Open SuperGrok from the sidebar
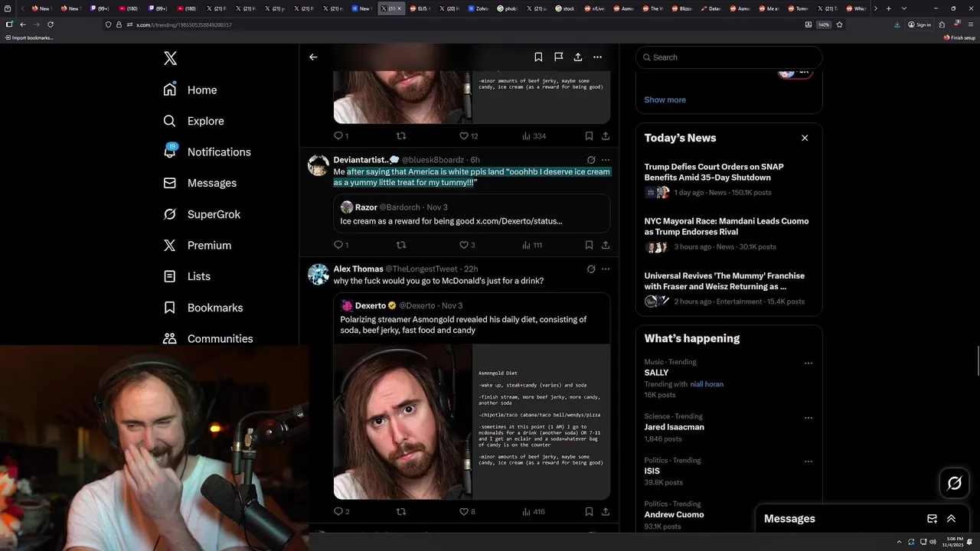980x551 pixels. pyautogui.click(x=202, y=214)
